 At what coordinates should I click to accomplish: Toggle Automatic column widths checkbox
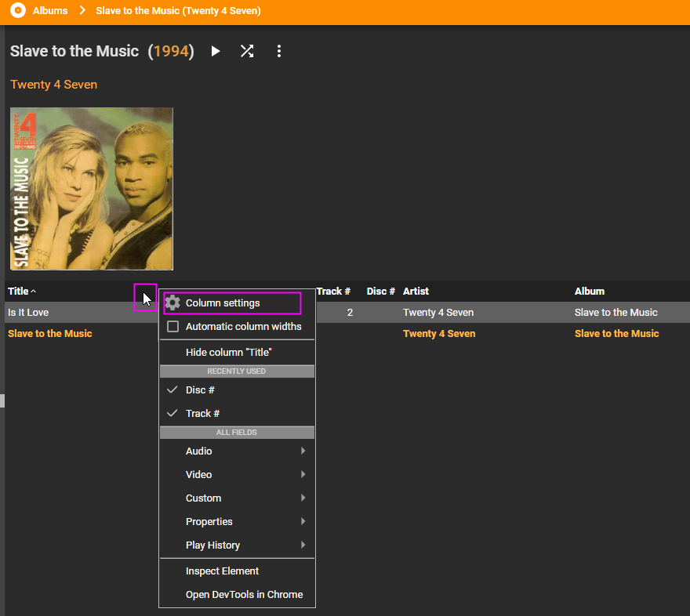[x=173, y=327]
